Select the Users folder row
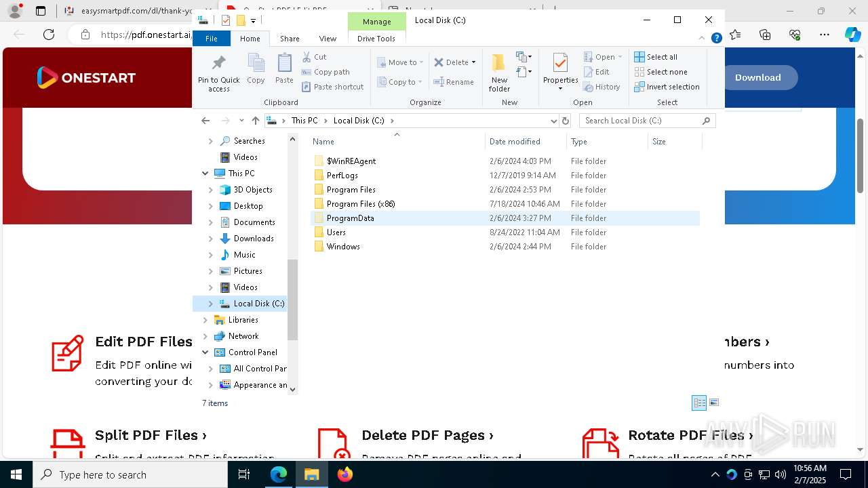Viewport: 868px width, 488px height. 505,232
